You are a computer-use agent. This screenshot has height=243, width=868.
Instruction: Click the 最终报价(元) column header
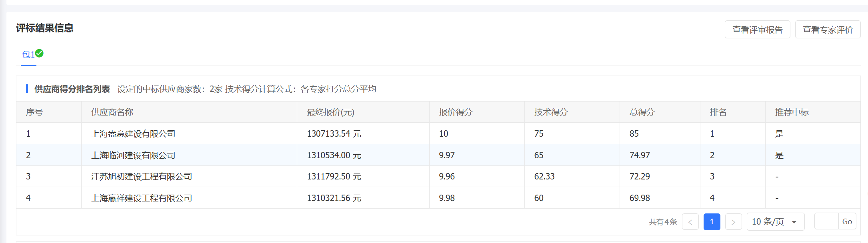click(330, 112)
